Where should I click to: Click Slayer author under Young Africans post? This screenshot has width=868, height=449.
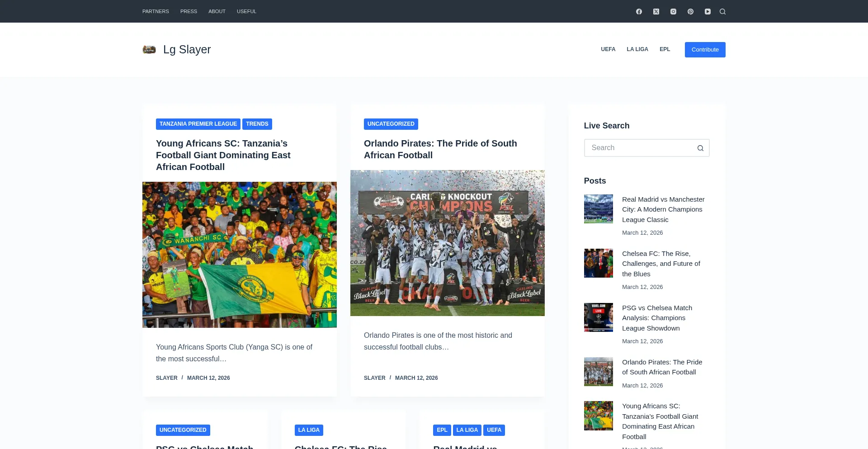click(x=167, y=378)
